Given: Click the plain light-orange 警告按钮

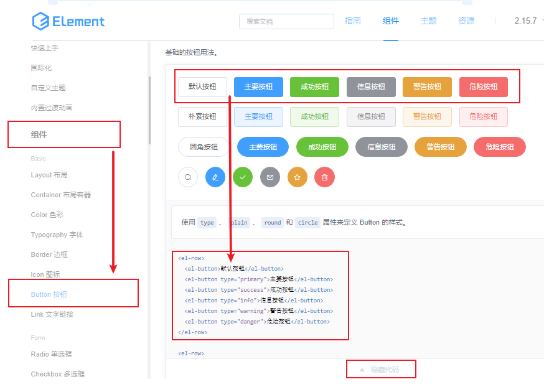Looking at the screenshot, I should pyautogui.click(x=427, y=117).
